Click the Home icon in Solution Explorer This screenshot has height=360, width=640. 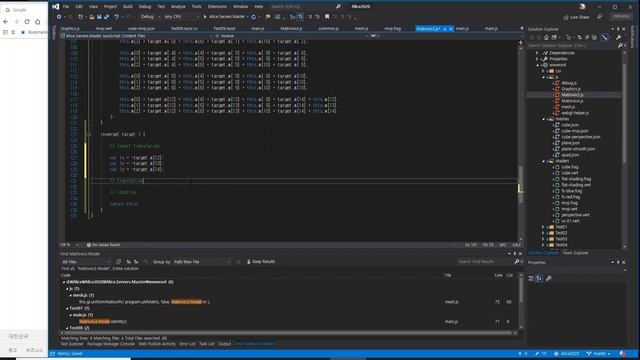pos(546,37)
